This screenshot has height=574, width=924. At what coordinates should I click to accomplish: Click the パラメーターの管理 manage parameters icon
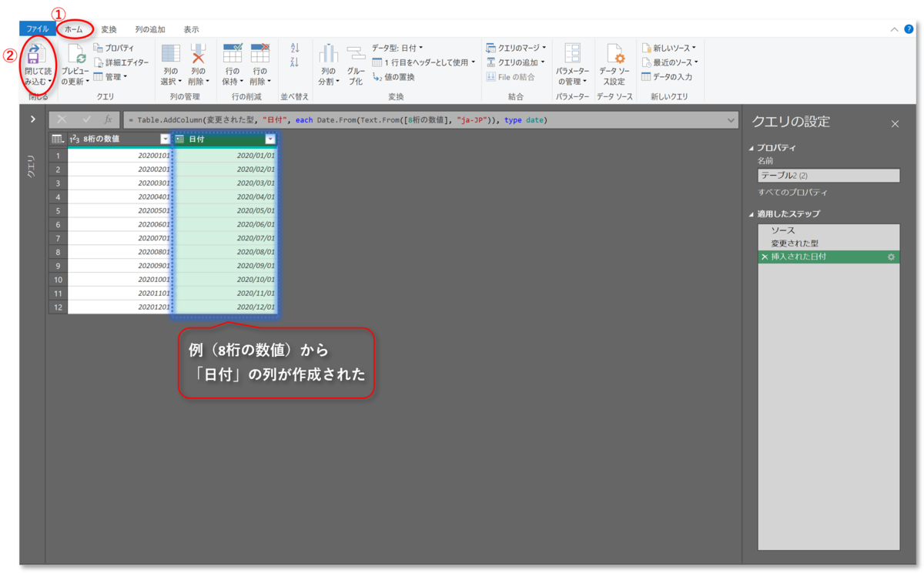point(572,54)
